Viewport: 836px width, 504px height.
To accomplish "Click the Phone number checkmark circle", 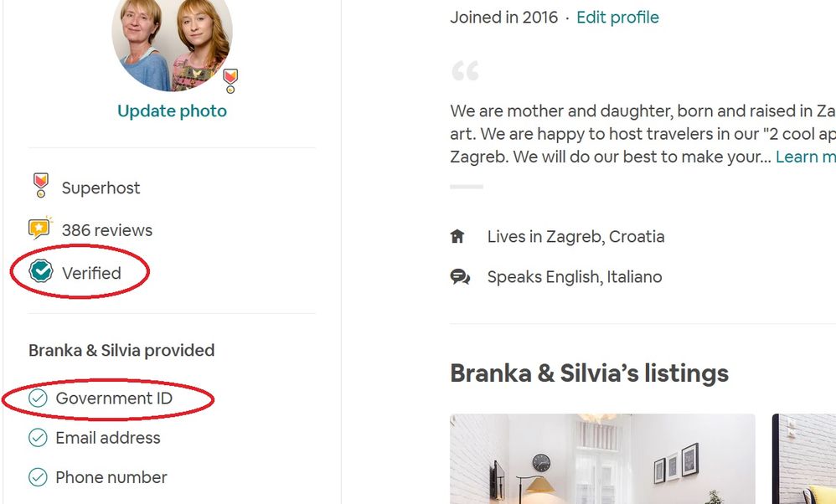I will (38, 477).
